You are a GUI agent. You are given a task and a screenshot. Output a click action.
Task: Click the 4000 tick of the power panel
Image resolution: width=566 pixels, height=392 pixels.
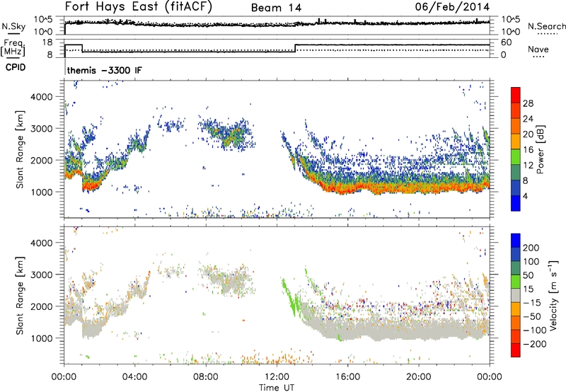(x=41, y=97)
